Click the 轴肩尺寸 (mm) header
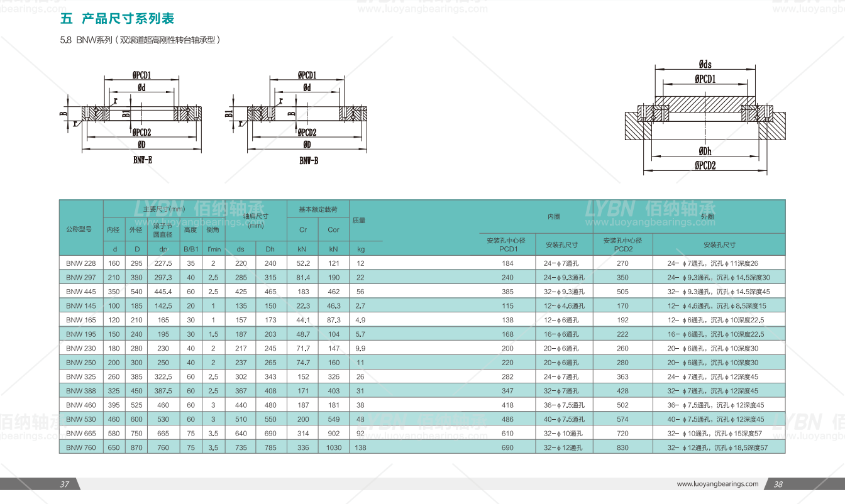The image size is (845, 504). pyautogui.click(x=256, y=221)
